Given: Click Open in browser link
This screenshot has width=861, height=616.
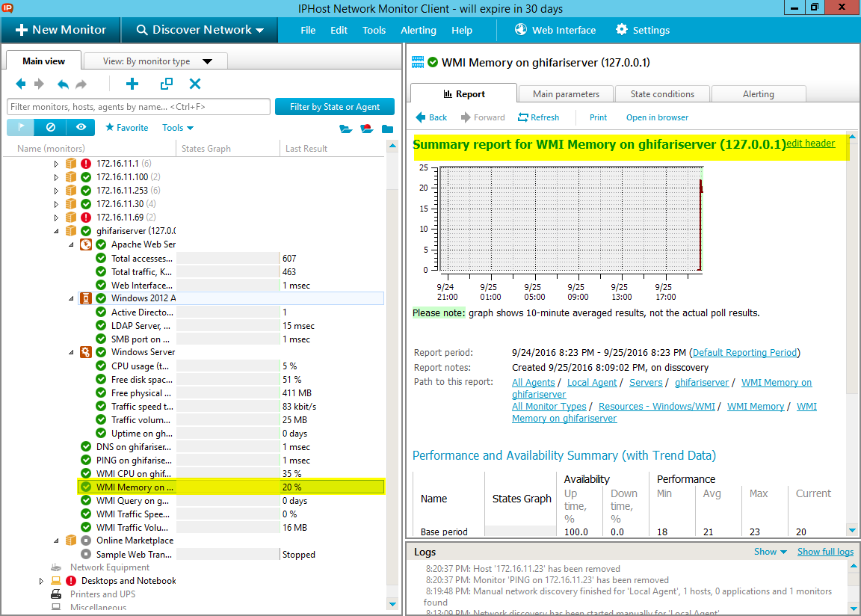Looking at the screenshot, I should pos(657,117).
